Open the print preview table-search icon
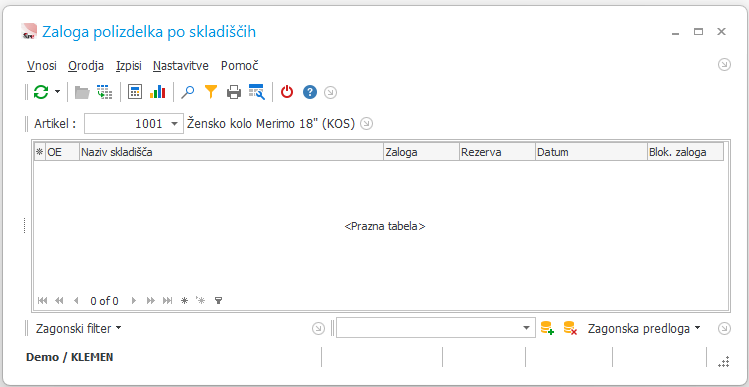The height and width of the screenshot is (387, 749). 257,92
